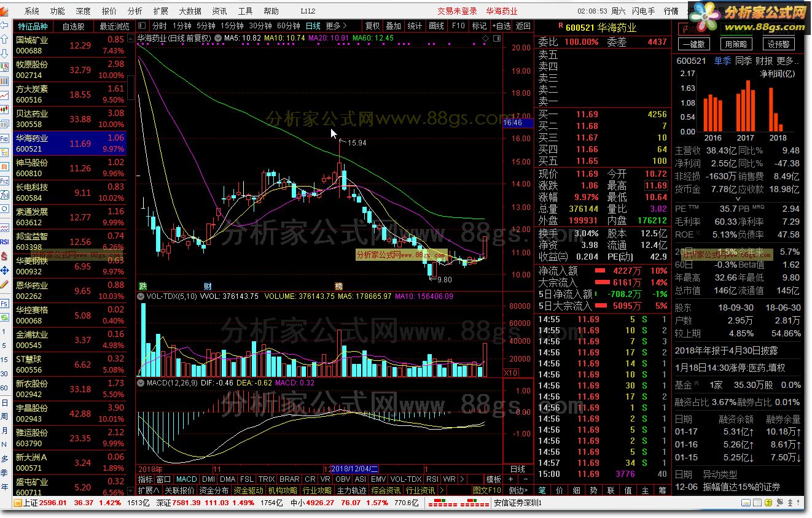Open 功能 menu

point(58,11)
